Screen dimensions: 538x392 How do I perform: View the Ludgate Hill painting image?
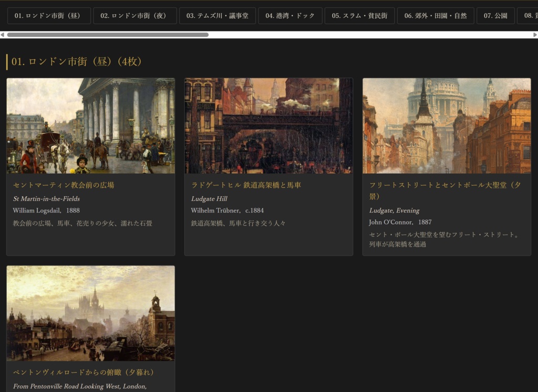point(268,126)
